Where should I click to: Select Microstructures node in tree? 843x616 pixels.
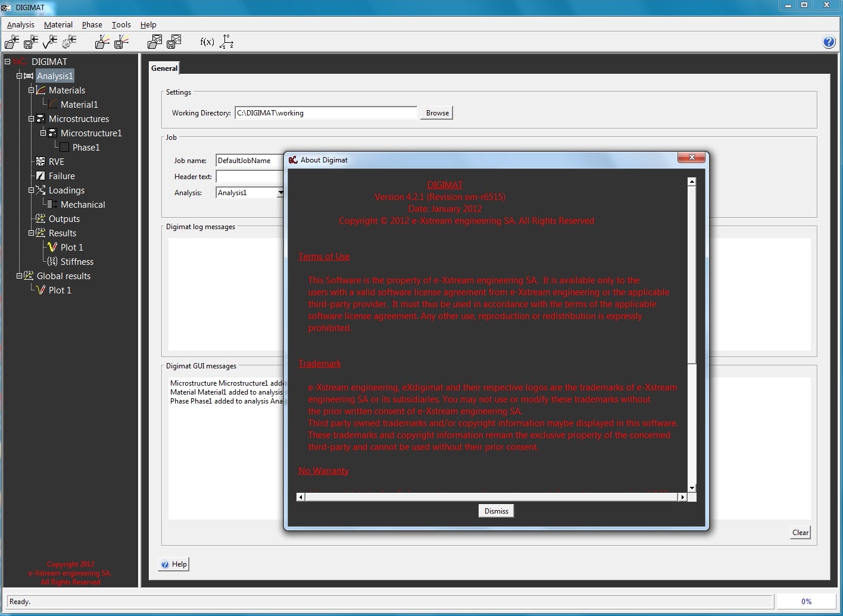click(x=79, y=119)
